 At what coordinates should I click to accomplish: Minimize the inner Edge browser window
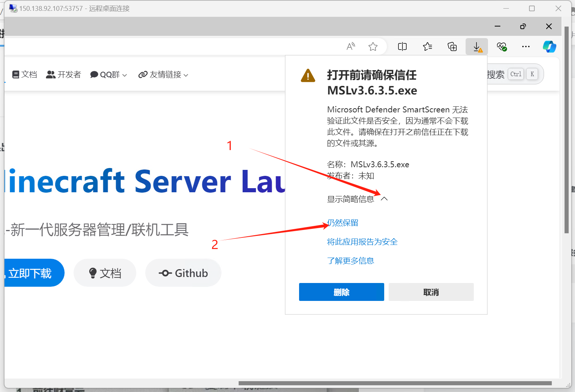click(x=497, y=26)
